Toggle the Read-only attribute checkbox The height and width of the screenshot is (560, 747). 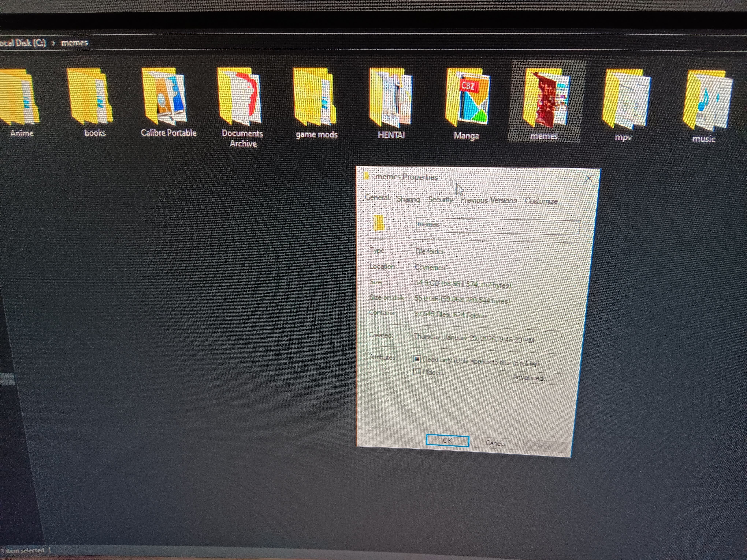[x=417, y=359]
